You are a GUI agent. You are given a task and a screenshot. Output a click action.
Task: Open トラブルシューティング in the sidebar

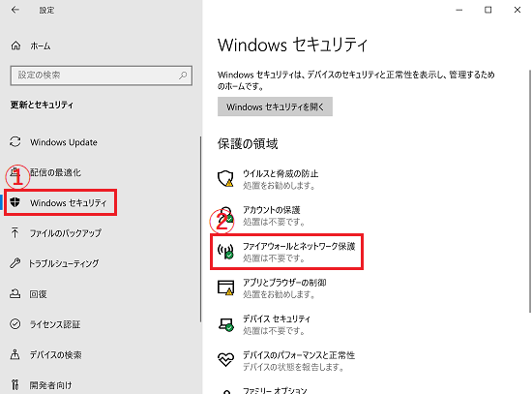(64, 263)
